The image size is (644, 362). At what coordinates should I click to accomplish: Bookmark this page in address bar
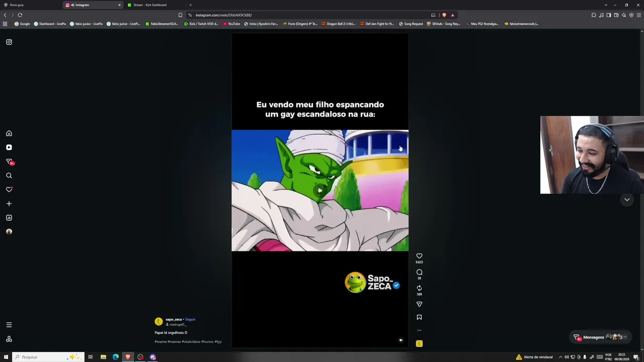click(180, 15)
